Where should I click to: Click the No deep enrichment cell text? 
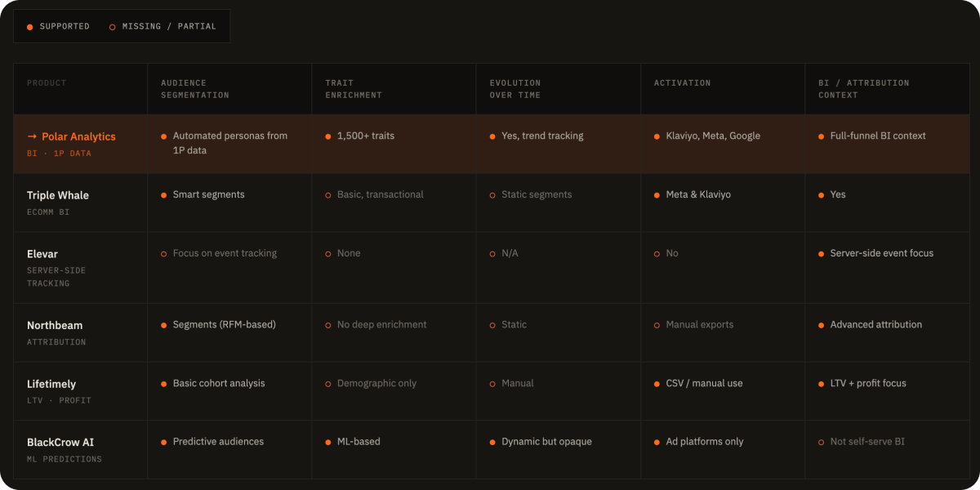point(382,325)
